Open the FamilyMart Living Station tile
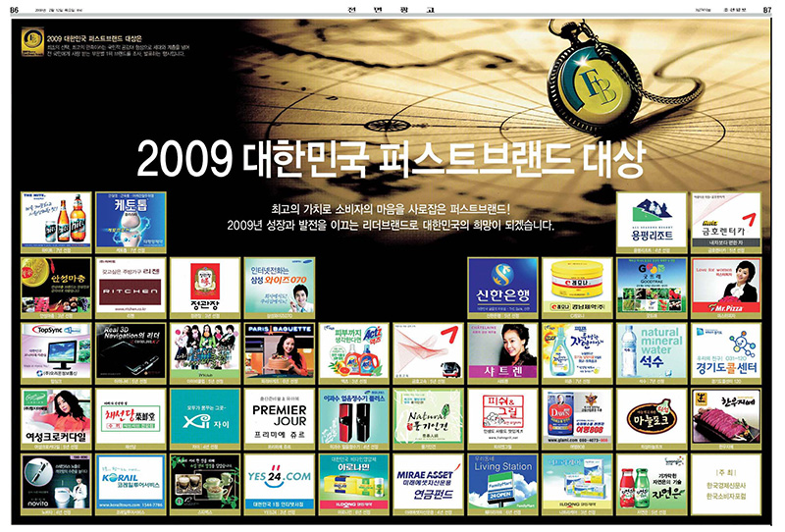 (503, 479)
